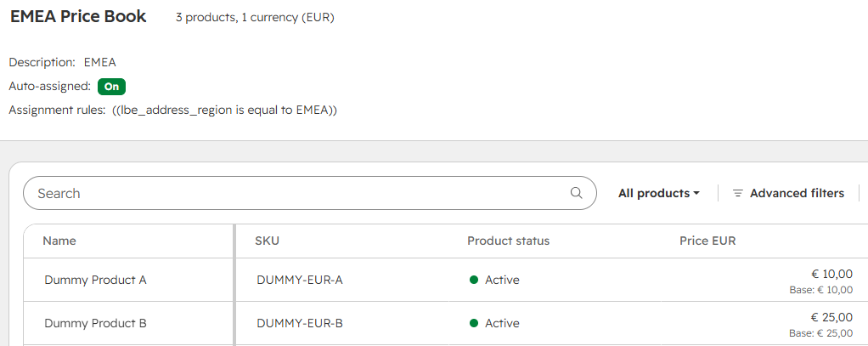Open the All products dropdown
868x346 pixels.
[x=659, y=194]
